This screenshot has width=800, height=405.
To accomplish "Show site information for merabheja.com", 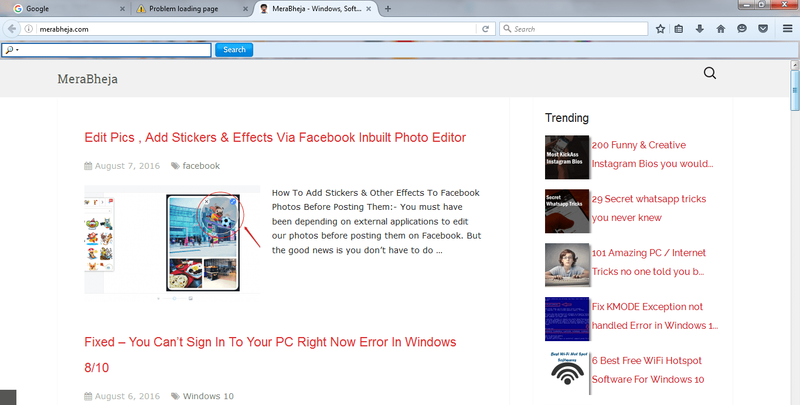I will (29, 29).
